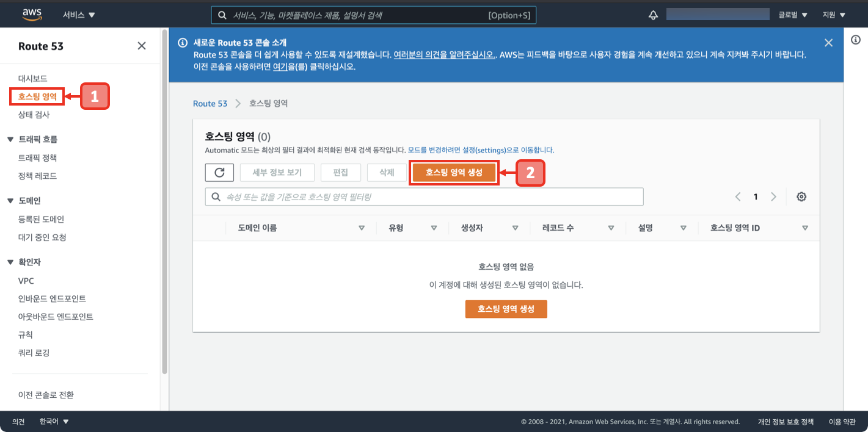Sort by 레코드 수 column arrow
Image resolution: width=868 pixels, height=432 pixels.
pyautogui.click(x=611, y=228)
